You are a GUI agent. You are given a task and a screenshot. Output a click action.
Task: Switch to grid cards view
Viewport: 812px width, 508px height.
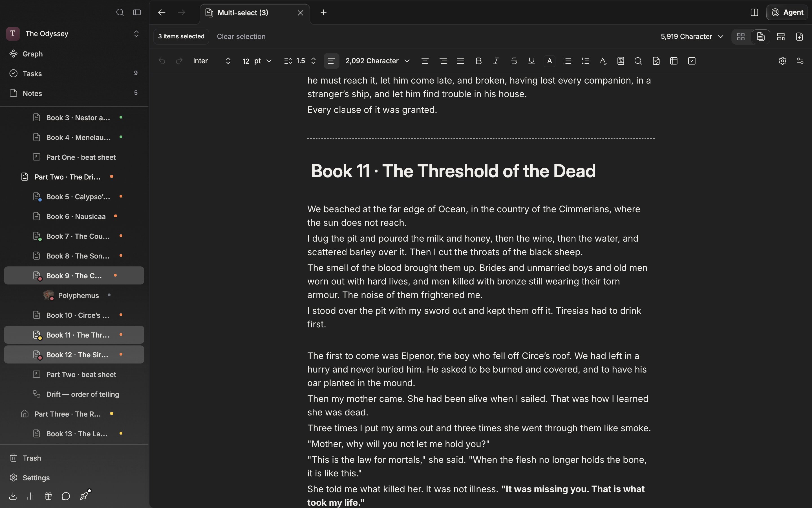tap(741, 36)
